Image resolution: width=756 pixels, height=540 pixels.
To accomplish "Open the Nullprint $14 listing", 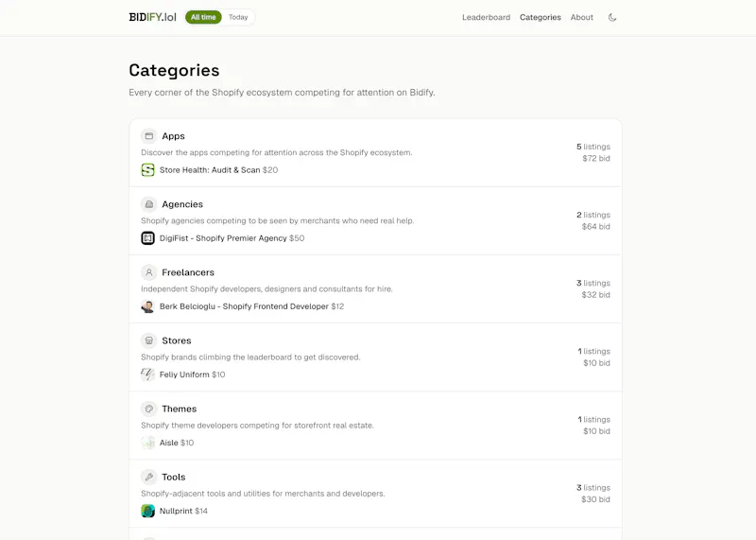I will (183, 511).
